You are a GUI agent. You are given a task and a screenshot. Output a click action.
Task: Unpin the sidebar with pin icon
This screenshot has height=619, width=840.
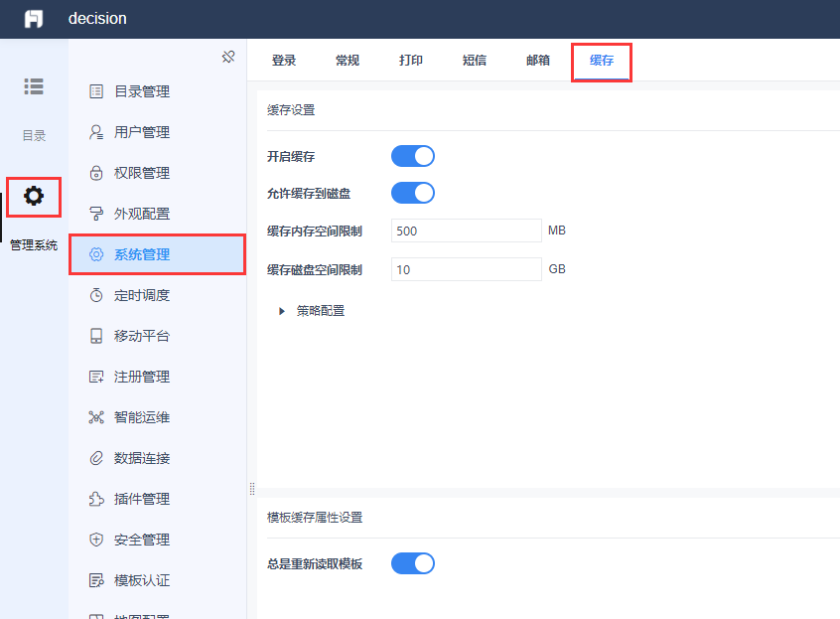tap(228, 57)
